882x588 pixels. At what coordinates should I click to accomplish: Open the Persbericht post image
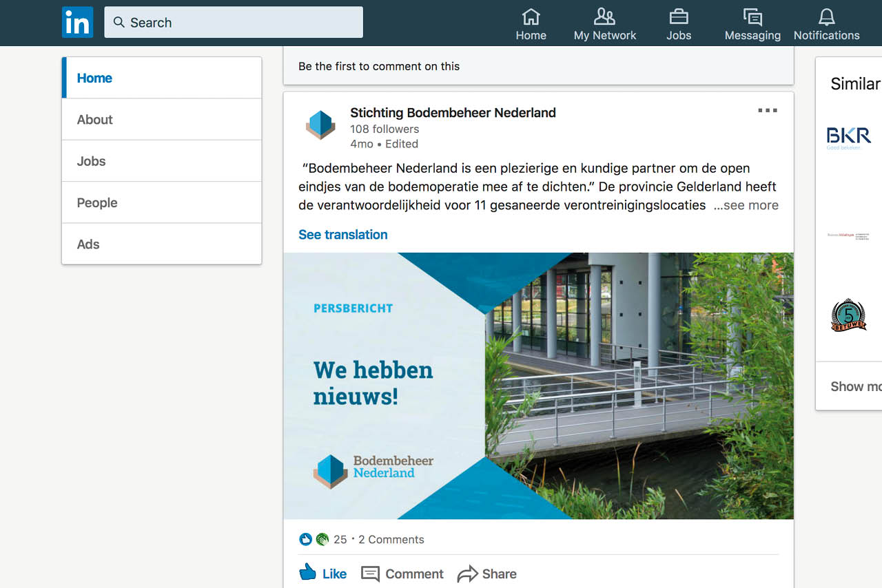[538, 386]
